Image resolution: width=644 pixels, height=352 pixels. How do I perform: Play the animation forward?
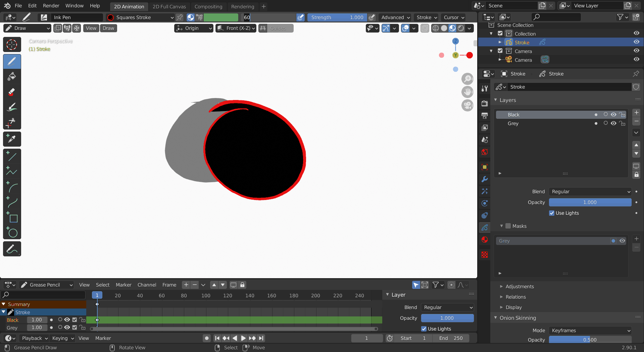[243, 338]
